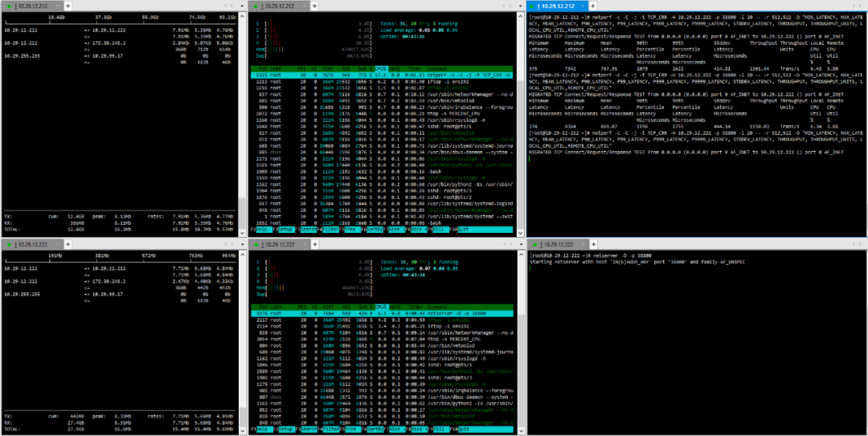Click F5 Tree in 10.29.12.222 htop

click(x=349, y=430)
